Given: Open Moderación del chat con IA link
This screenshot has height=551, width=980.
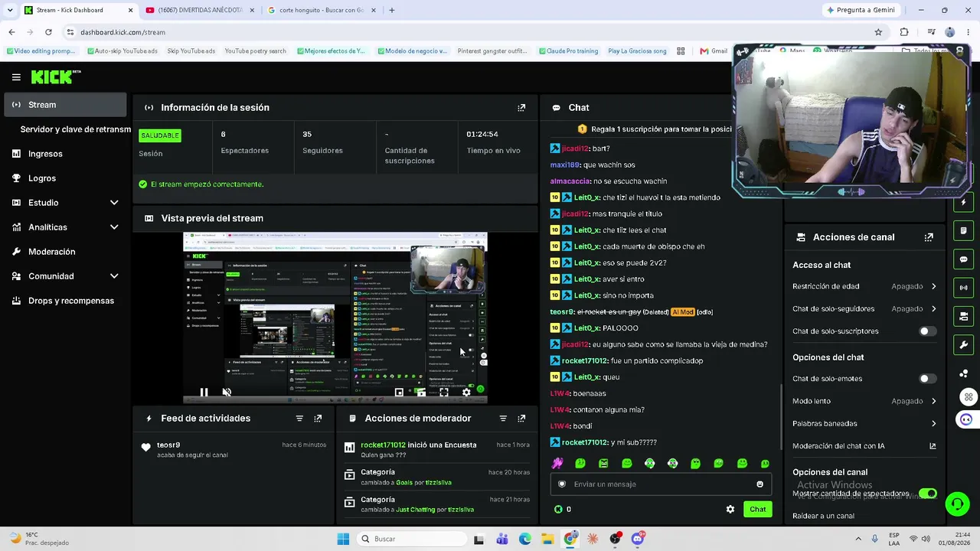Looking at the screenshot, I should 864,446.
